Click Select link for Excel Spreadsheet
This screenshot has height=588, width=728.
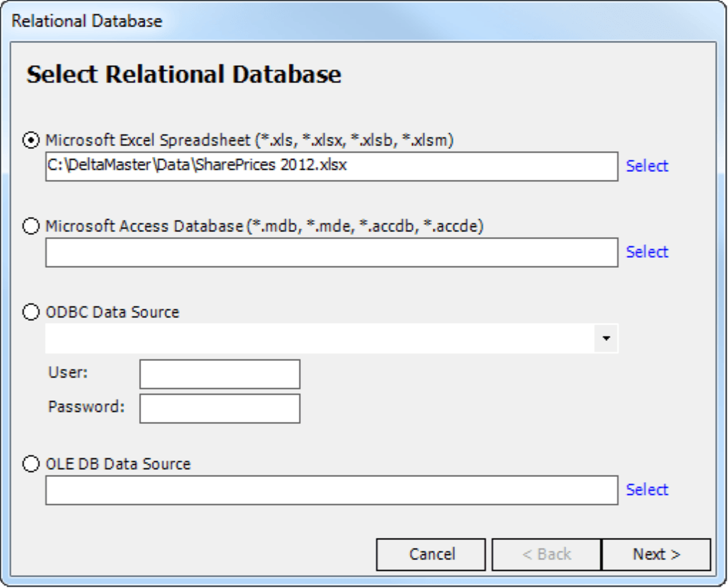click(x=647, y=165)
